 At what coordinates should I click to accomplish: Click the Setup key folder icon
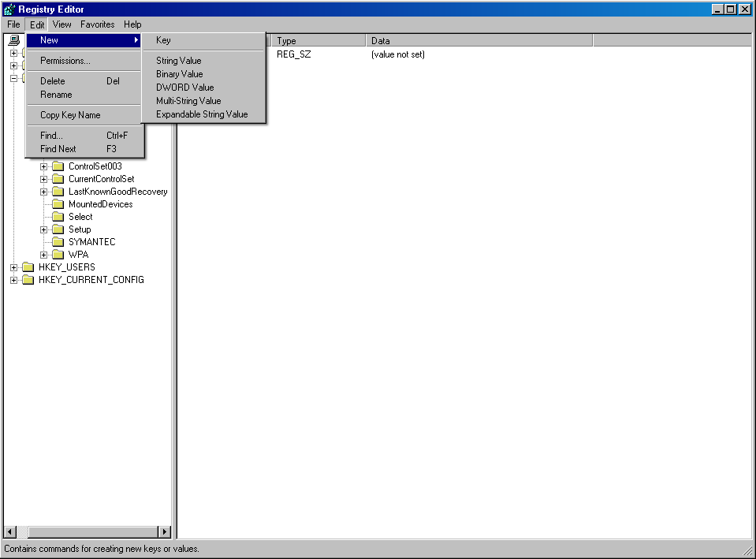58,229
